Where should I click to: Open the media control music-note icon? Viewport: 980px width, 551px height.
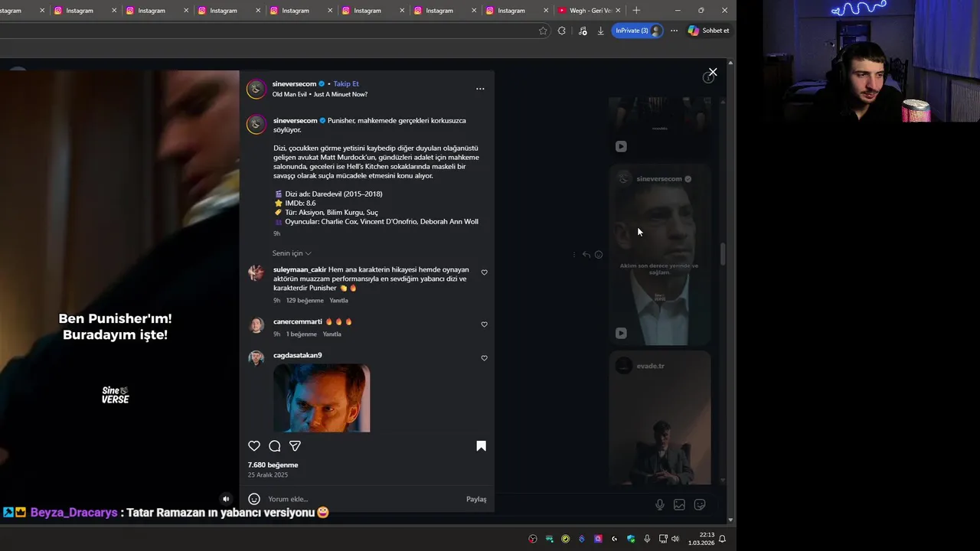pos(583,31)
